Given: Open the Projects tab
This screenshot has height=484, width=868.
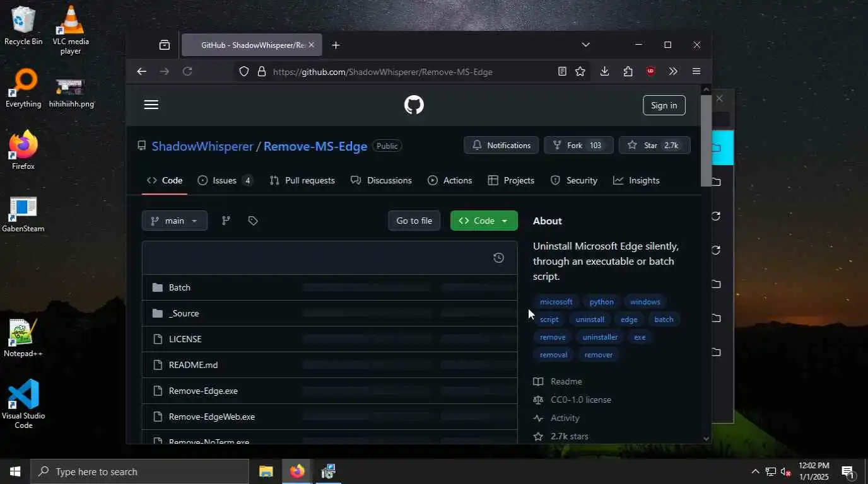Looking at the screenshot, I should (x=511, y=180).
